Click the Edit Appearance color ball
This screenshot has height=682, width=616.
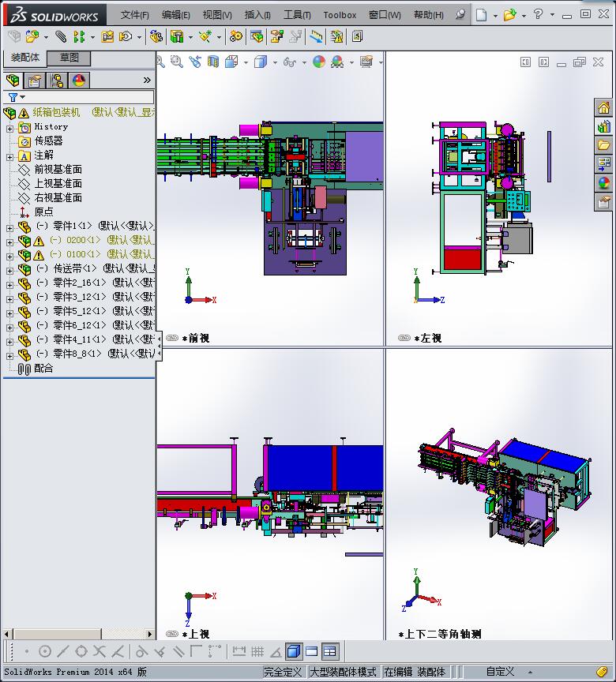click(319, 62)
